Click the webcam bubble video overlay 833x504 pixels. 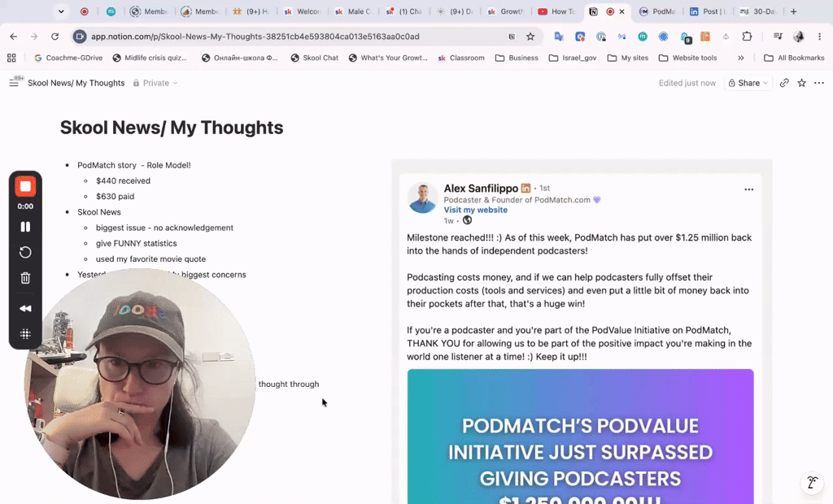pos(140,384)
